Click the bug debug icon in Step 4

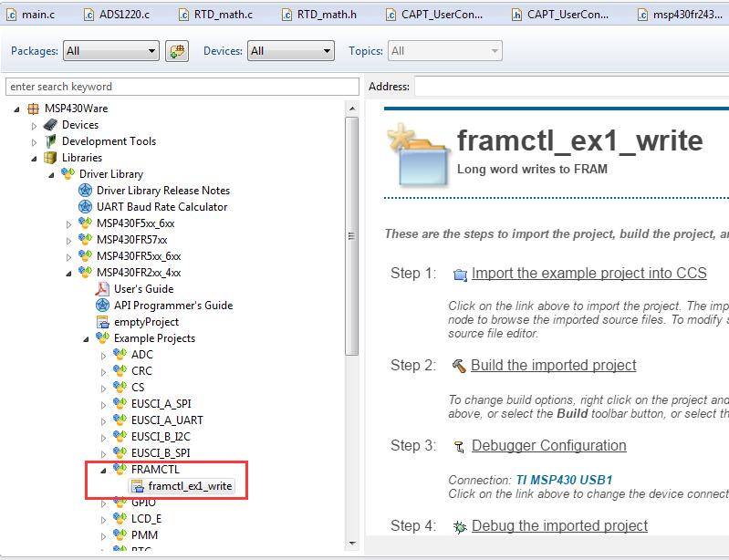pos(460,527)
